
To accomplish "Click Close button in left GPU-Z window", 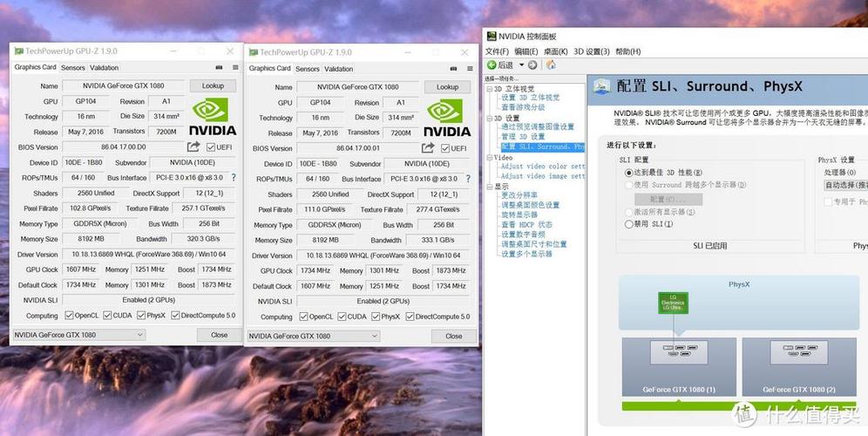I will coord(220,335).
